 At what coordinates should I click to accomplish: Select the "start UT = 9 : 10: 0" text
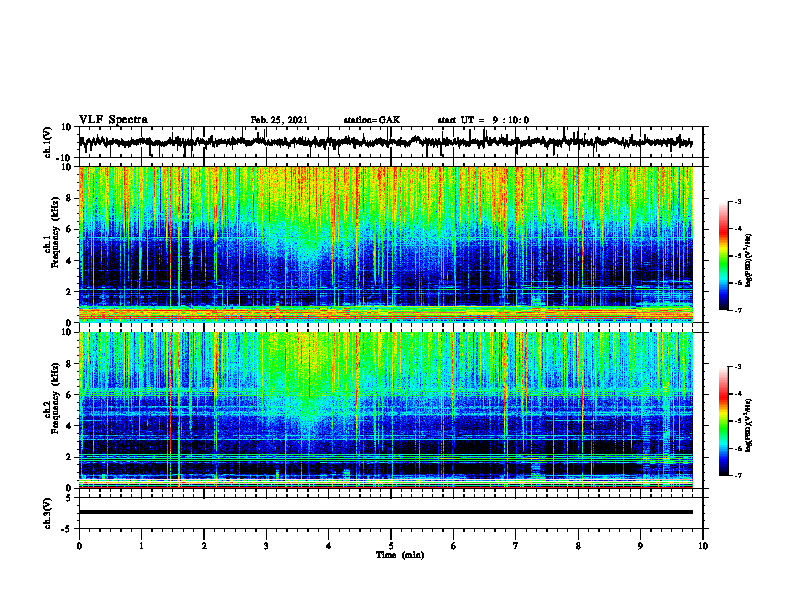tap(483, 120)
